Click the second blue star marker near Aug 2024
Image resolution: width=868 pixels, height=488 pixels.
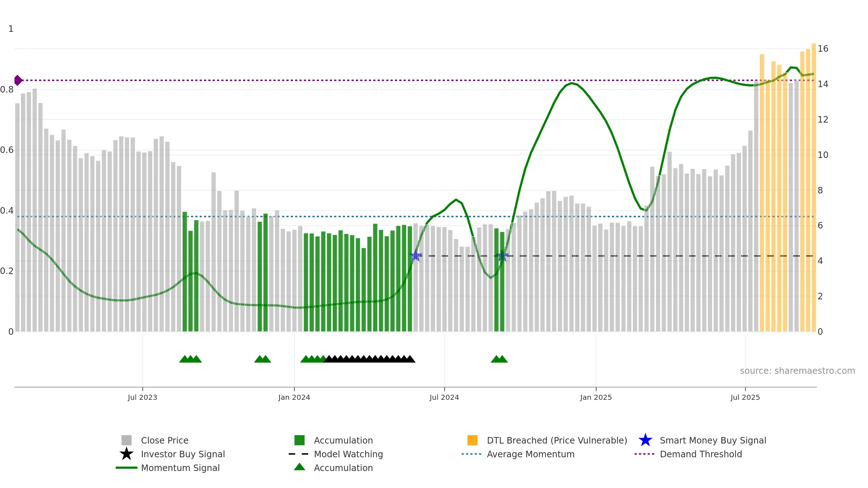point(502,256)
